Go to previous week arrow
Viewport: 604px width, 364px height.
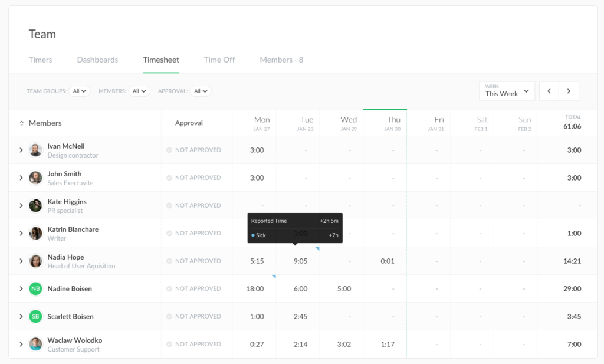549,91
